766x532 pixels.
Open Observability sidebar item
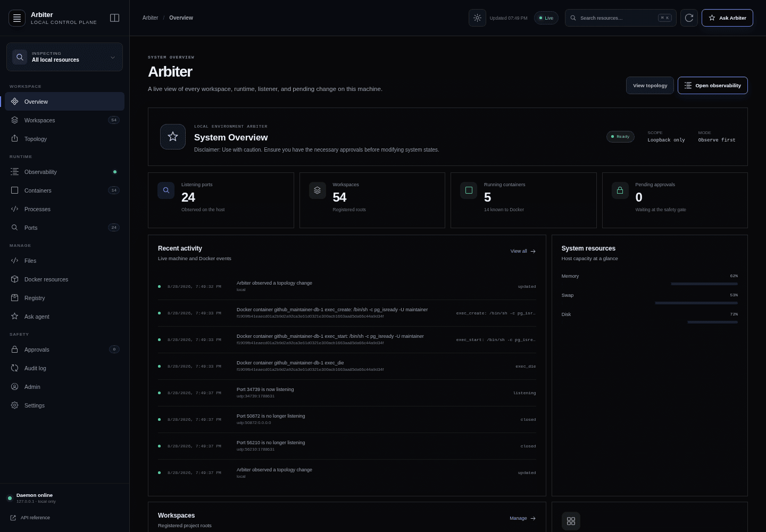64,172
